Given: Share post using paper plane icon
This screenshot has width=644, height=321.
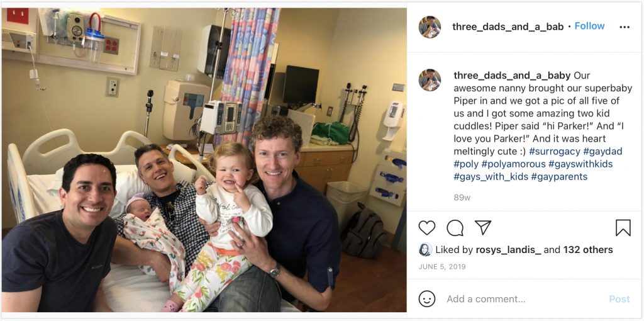Looking at the screenshot, I should pyautogui.click(x=483, y=227).
